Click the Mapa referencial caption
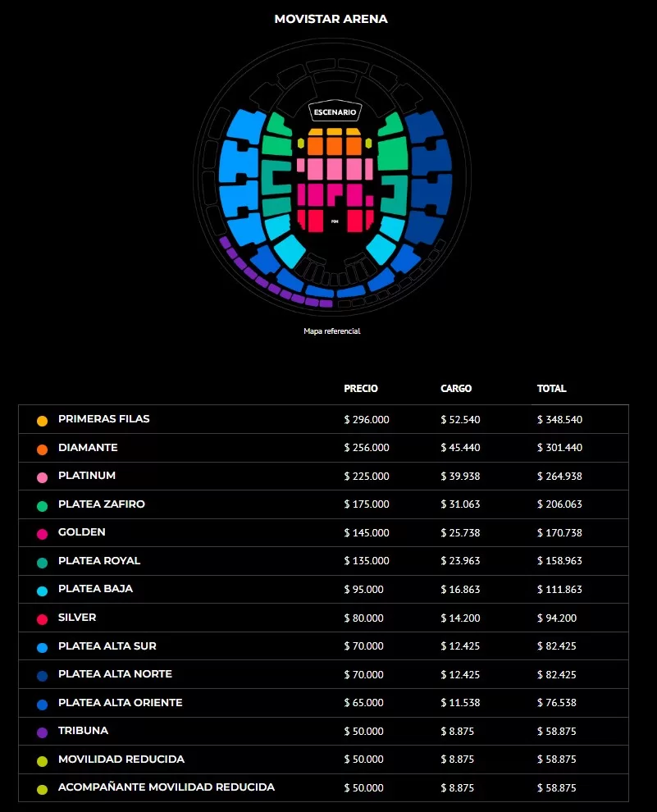Viewport: 657px width, 812px height. (332, 331)
